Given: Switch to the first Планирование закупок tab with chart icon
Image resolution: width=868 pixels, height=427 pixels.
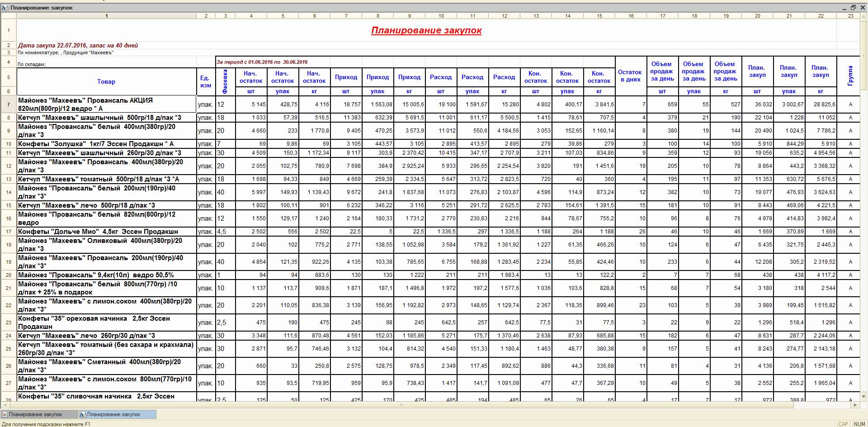Looking at the screenshot, I should coord(38,414).
